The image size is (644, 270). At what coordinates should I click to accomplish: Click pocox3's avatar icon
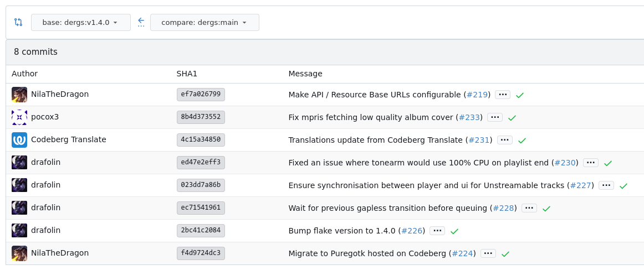click(x=19, y=117)
